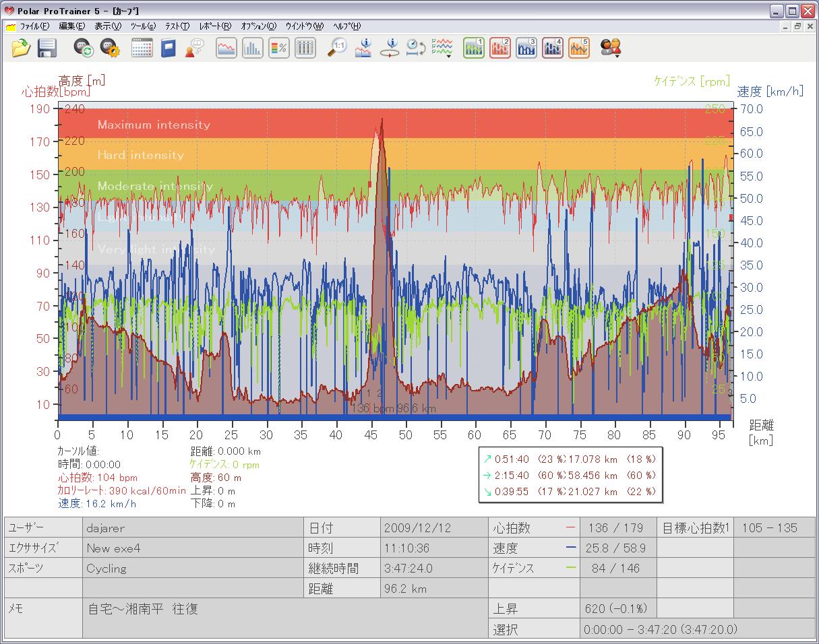The width and height of the screenshot is (819, 644).
Task: Show the percentage distribution view icon
Action: coord(279,48)
